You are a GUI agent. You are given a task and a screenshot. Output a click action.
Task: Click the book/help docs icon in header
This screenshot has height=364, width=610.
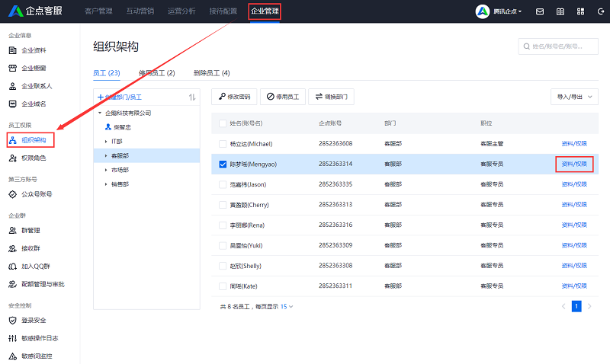point(560,11)
